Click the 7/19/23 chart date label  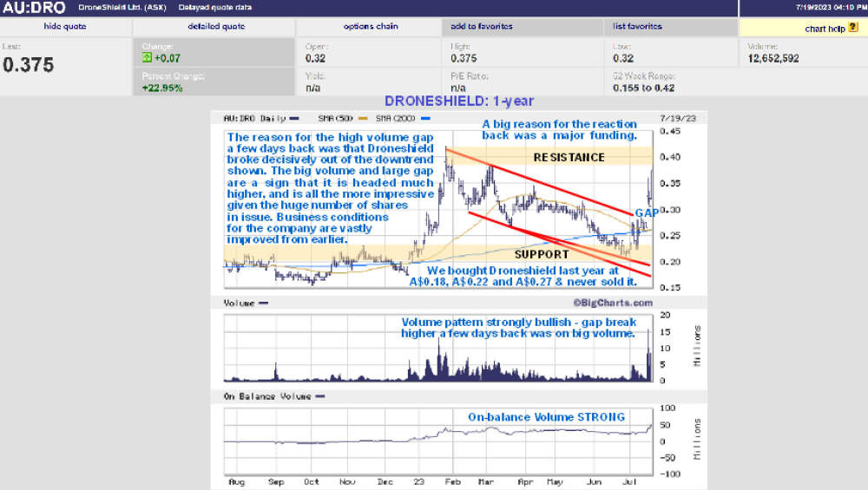[x=678, y=118]
